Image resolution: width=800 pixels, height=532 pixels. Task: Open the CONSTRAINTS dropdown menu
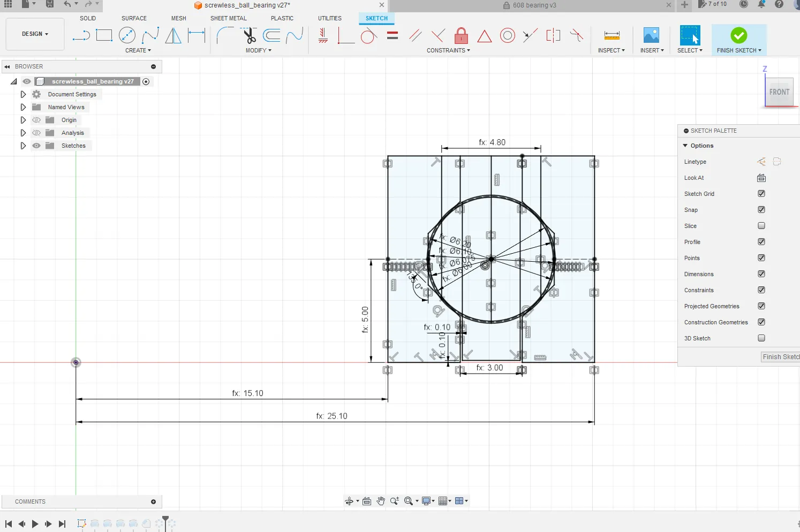click(448, 50)
